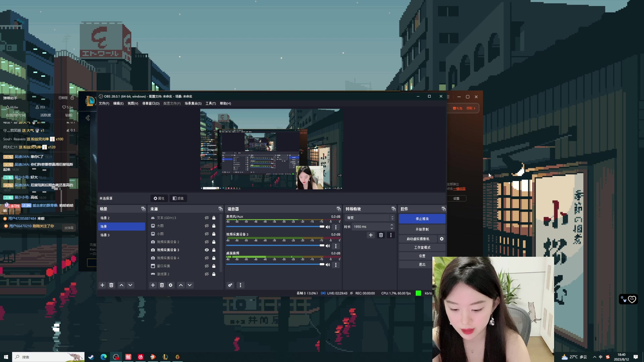Enable 工作室模式 studio mode
644x362 pixels.
pos(422,248)
